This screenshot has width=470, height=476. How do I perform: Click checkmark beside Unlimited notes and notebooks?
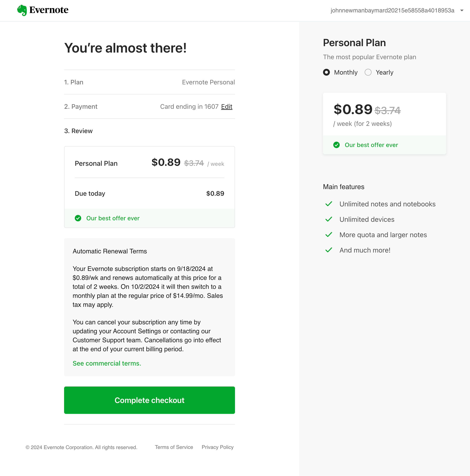(329, 204)
